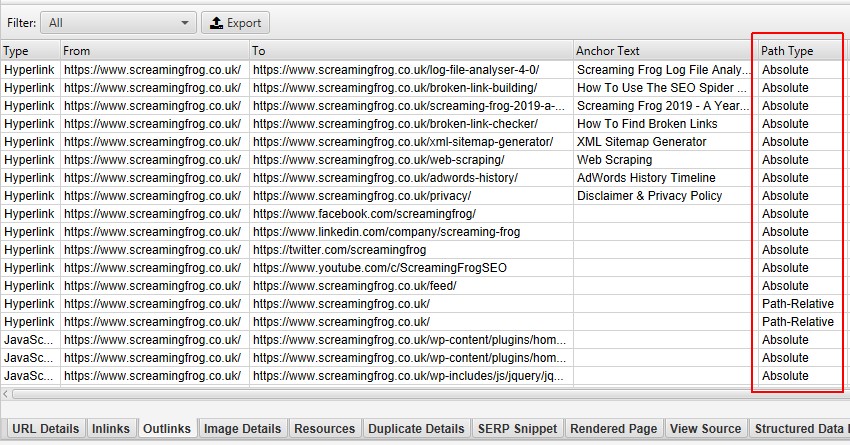Open the Resources tab
The width and height of the screenshot is (850, 445).
click(324, 429)
